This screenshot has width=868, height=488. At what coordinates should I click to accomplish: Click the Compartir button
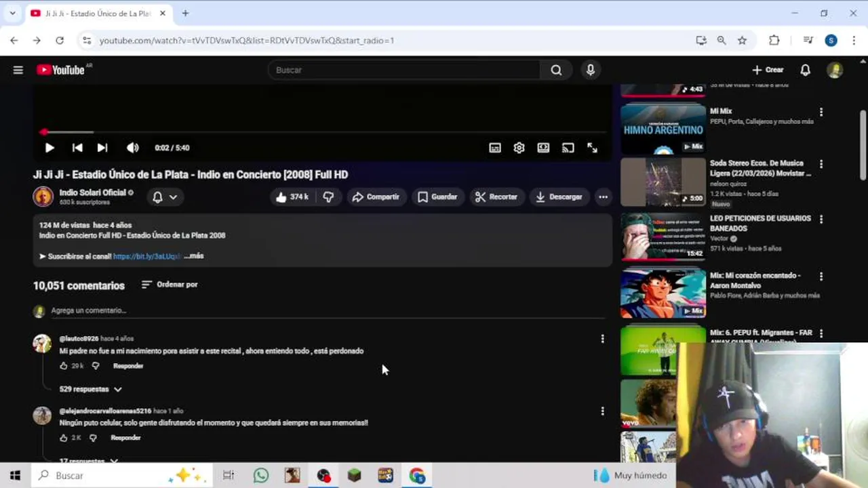click(x=376, y=197)
